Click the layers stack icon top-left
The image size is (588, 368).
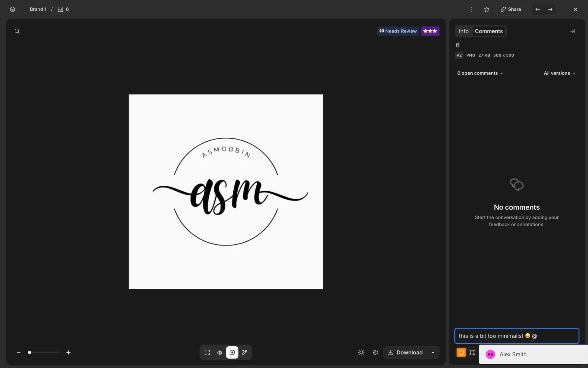point(12,9)
